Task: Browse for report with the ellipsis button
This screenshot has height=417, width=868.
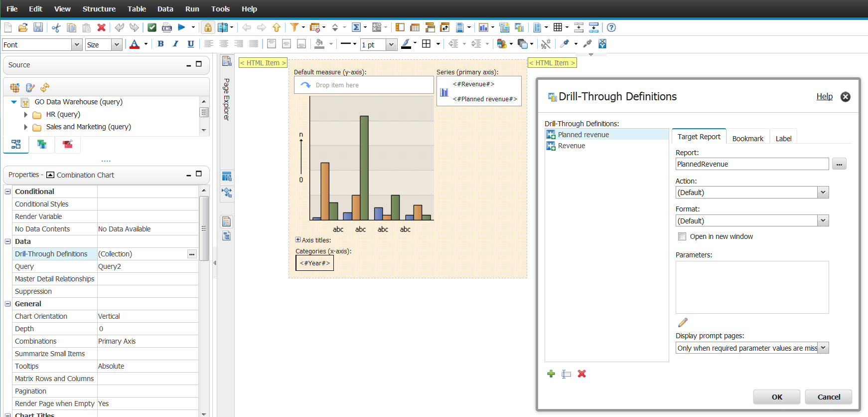Action: click(839, 164)
